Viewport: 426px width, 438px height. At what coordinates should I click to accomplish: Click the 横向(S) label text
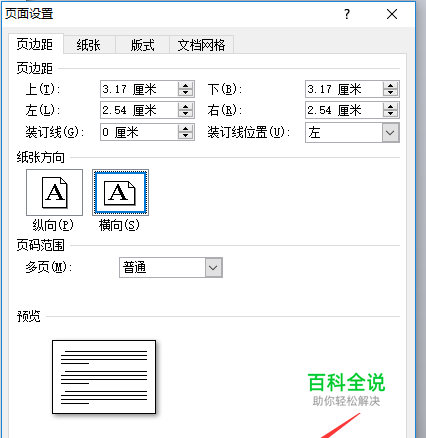point(119,226)
